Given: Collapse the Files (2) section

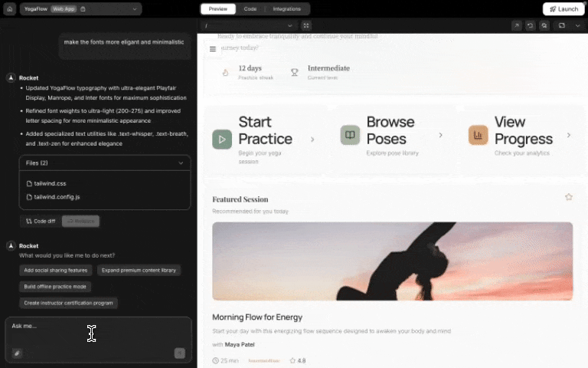Looking at the screenshot, I should click(181, 163).
